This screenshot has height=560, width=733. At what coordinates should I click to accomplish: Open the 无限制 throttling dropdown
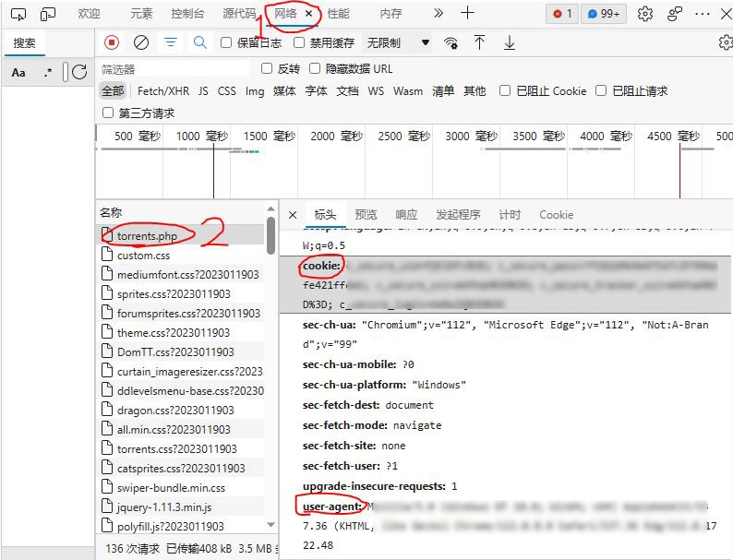click(x=398, y=42)
